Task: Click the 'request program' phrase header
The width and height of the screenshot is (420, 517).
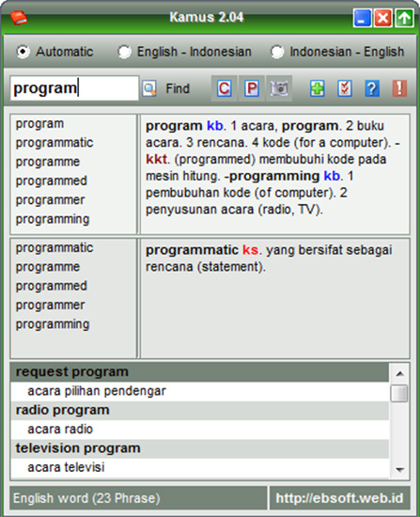Action: (200, 372)
